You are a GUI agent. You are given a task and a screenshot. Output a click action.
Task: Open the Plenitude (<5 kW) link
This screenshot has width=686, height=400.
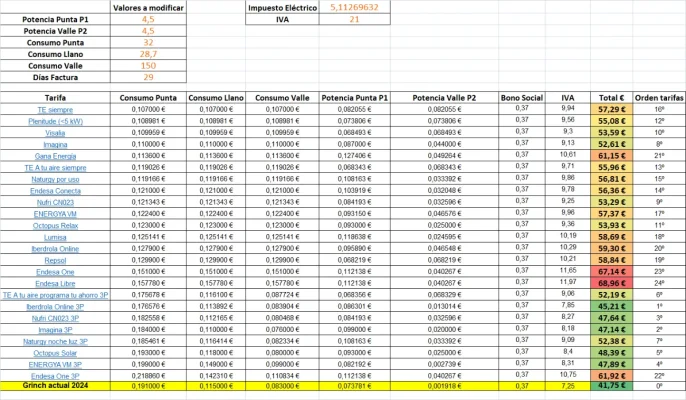(x=55, y=121)
